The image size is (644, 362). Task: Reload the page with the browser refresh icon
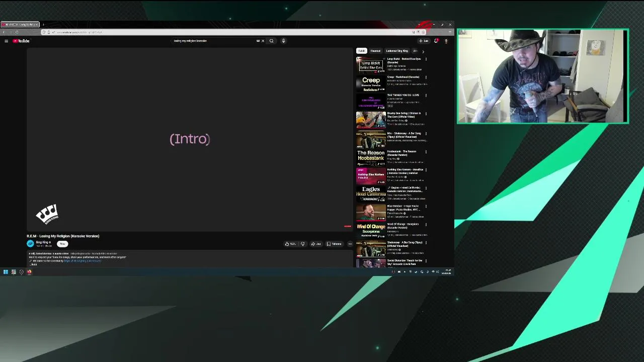[17, 32]
